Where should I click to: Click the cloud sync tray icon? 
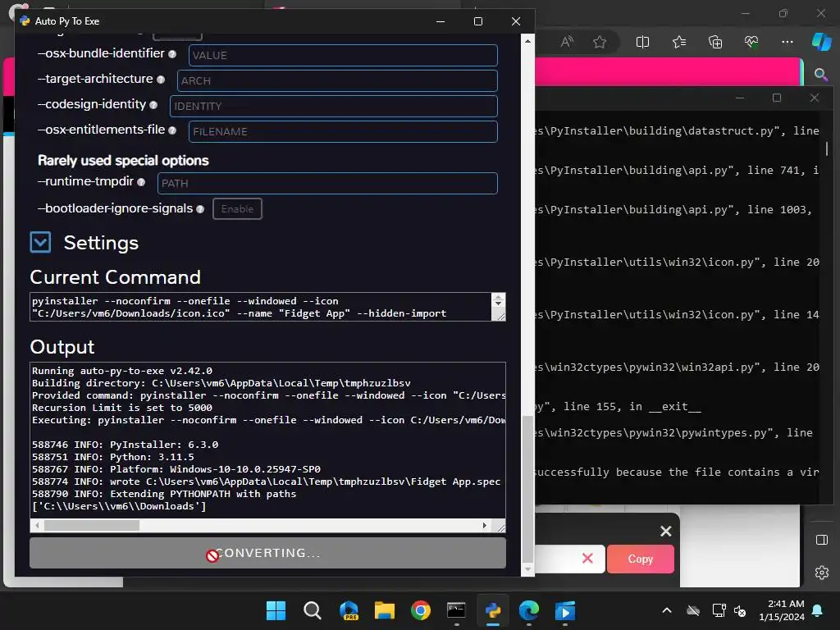[693, 610]
